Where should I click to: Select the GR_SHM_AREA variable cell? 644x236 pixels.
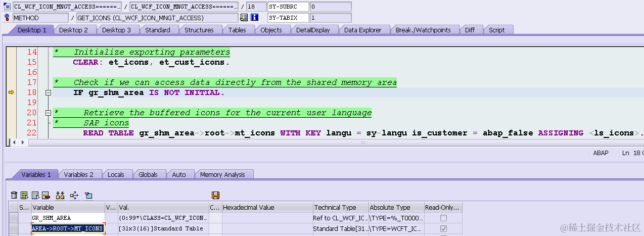tap(68, 218)
